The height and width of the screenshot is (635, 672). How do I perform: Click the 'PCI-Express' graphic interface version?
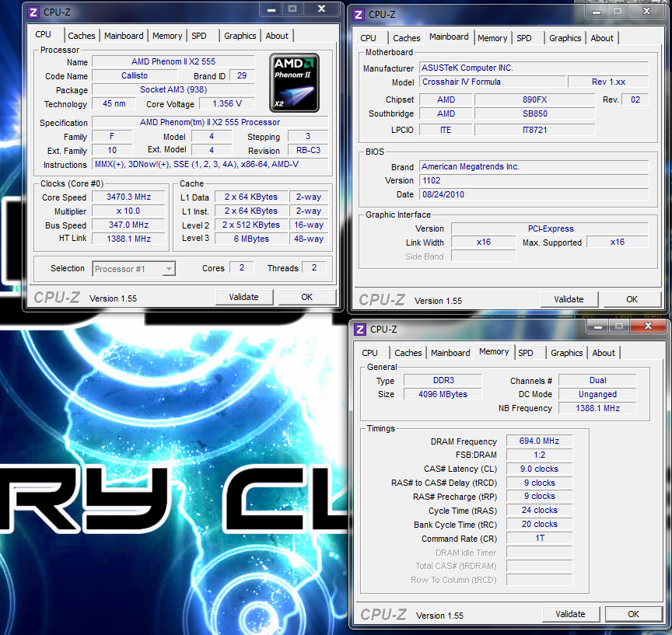pos(551,229)
